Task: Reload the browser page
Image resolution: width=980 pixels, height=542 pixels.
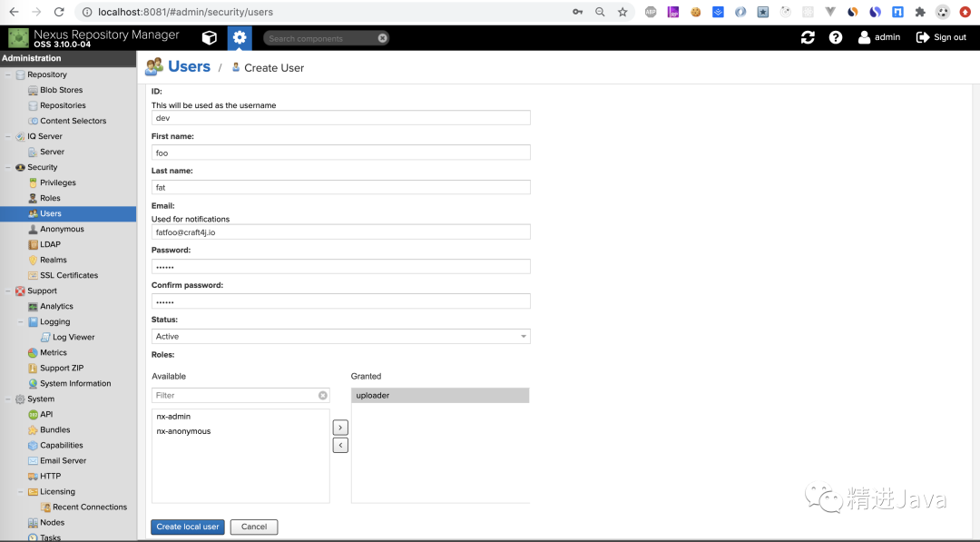Action: coord(59,12)
